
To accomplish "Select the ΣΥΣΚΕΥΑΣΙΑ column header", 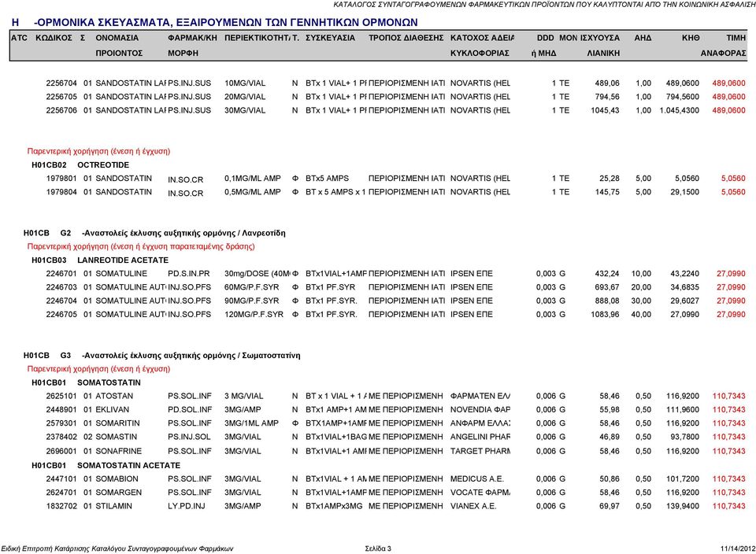I will [330, 38].
